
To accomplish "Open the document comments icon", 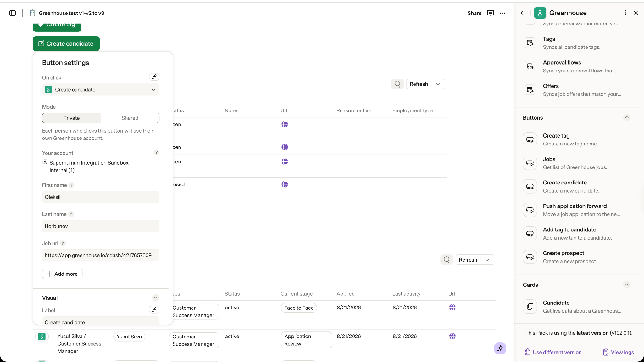I will pyautogui.click(x=490, y=13).
